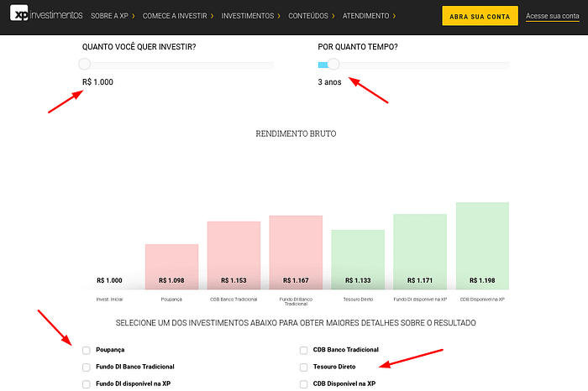This screenshot has width=588, height=391.
Task: Click the 3 anos duration value
Action: tap(329, 82)
